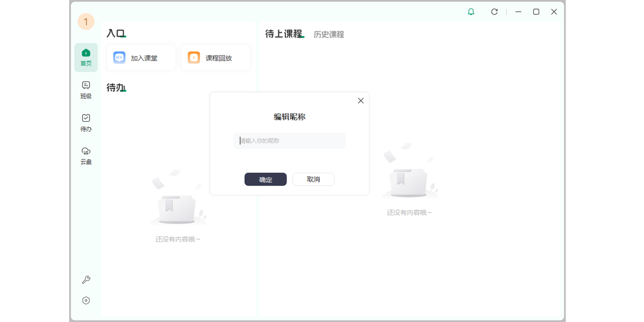Click the 课程回放 course replay entry icon

[194, 57]
